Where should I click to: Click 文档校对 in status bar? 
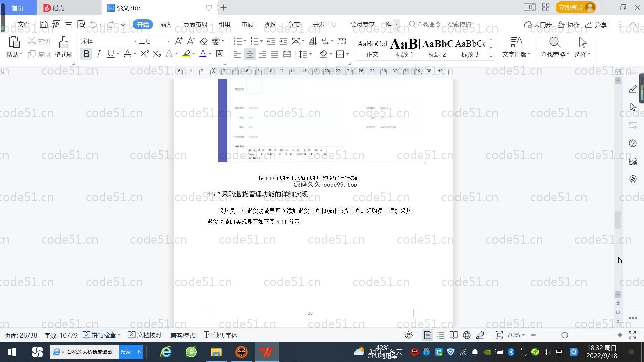click(x=145, y=335)
